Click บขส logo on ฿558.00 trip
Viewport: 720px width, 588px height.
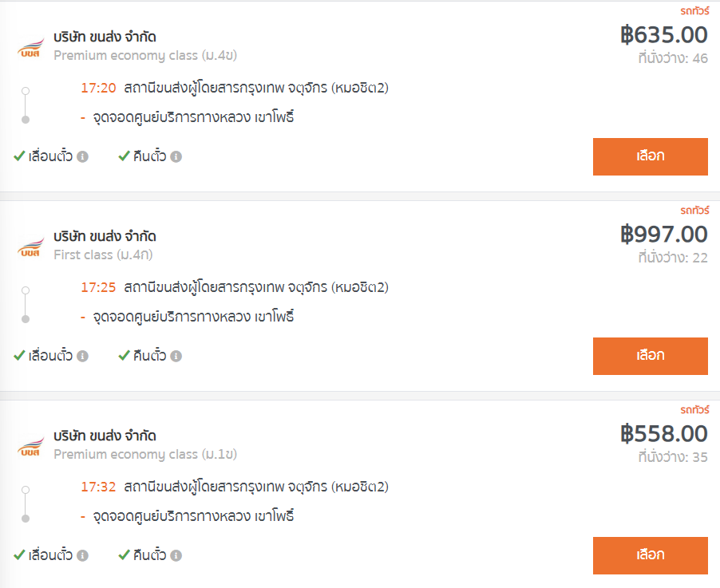[x=31, y=447]
